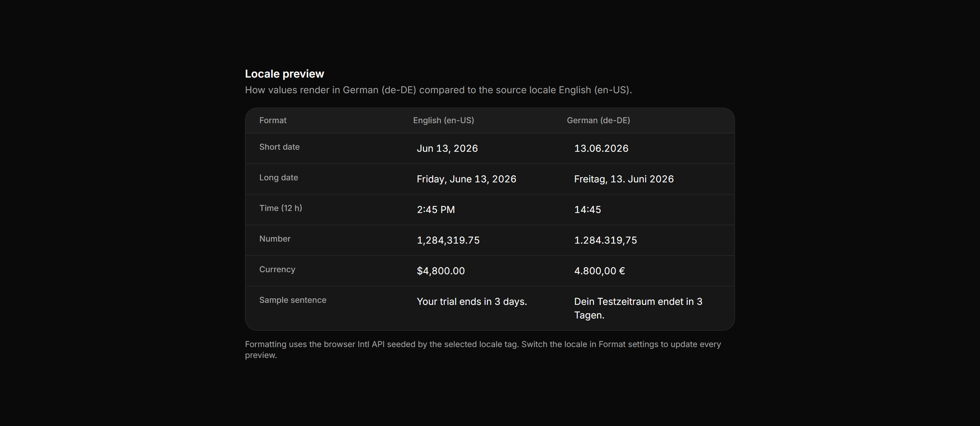Viewport: 980px width, 426px height.
Task: Click the German sentence 'Dein Testzeitraum endet in 3 Tagen.'
Action: 638,309
